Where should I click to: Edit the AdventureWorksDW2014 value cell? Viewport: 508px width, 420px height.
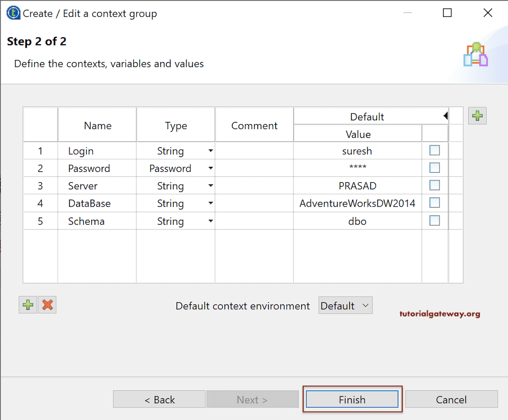(x=357, y=203)
